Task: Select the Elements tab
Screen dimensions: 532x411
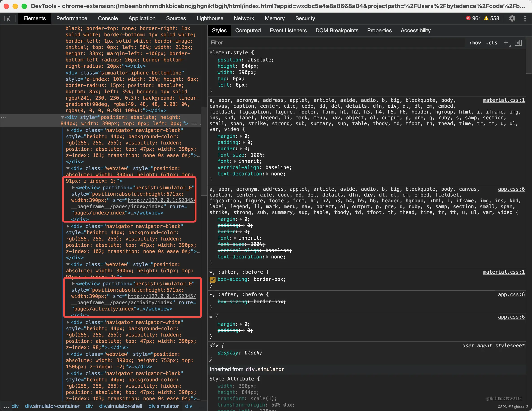Action: pyautogui.click(x=35, y=19)
